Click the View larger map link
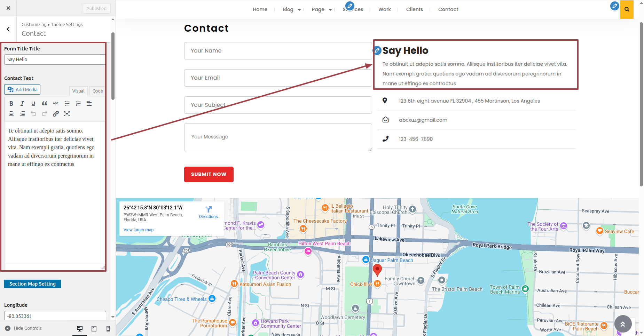644x336 pixels. [x=139, y=230]
